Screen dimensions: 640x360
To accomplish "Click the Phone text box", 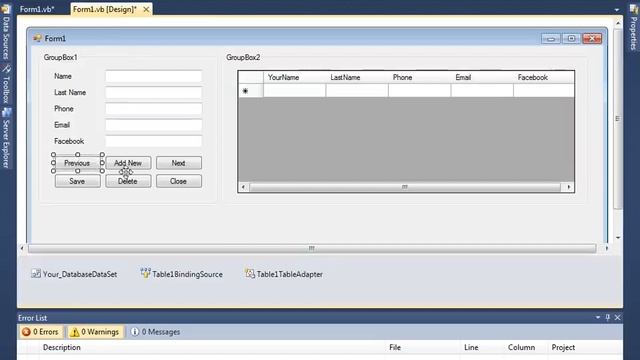I will [x=153, y=109].
